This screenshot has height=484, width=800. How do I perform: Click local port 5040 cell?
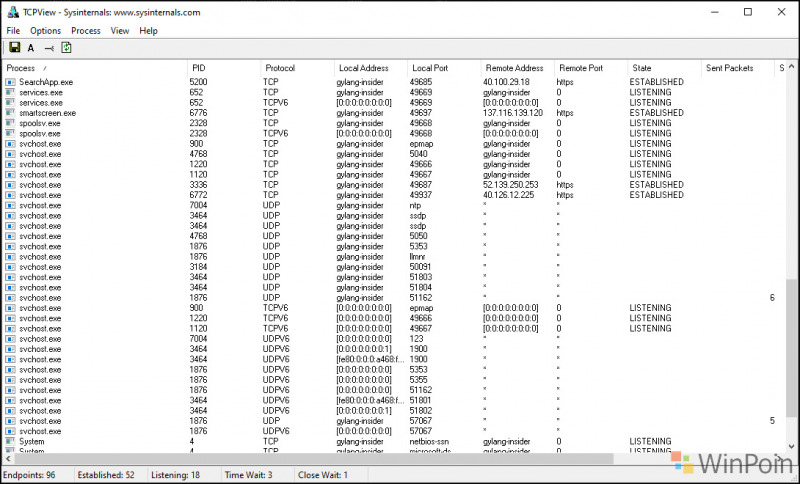point(419,154)
